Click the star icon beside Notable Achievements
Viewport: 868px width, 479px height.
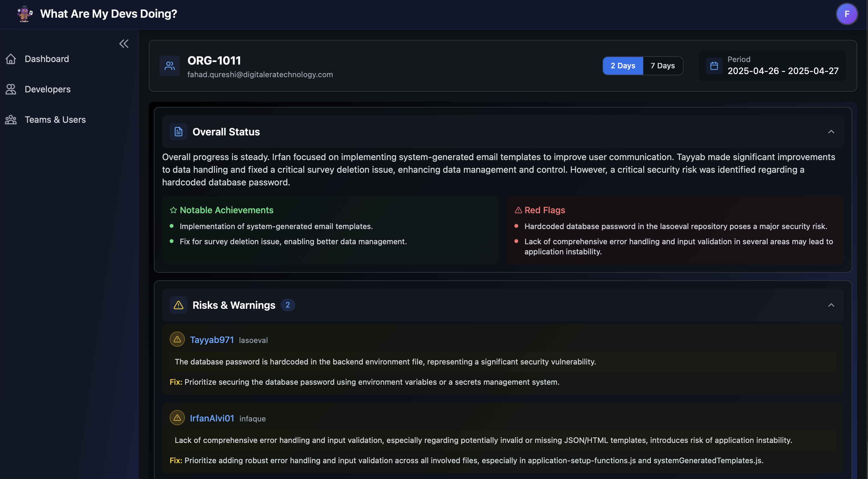[173, 210]
